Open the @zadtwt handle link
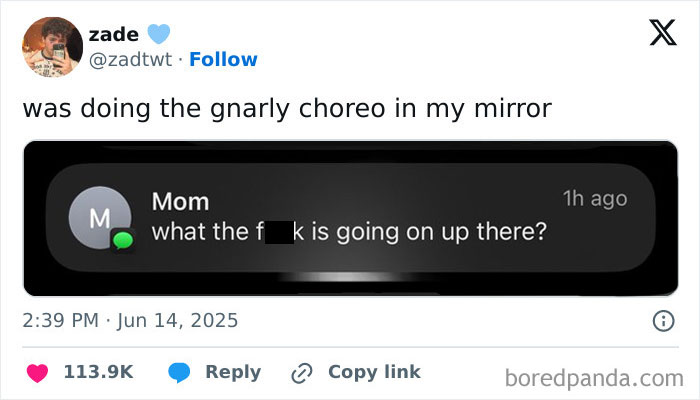Viewport: 700px width, 400px height. tap(130, 60)
